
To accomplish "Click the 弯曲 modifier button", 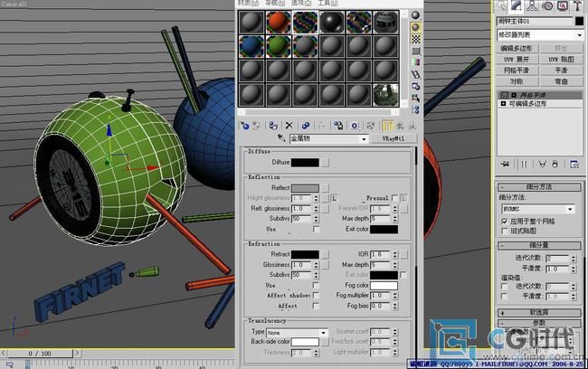I will coord(561,81).
